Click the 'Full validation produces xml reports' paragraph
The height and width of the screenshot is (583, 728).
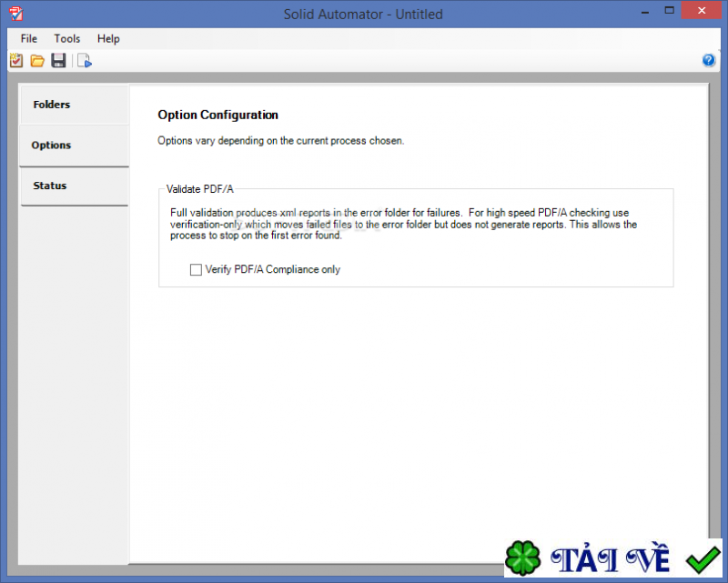coord(403,224)
